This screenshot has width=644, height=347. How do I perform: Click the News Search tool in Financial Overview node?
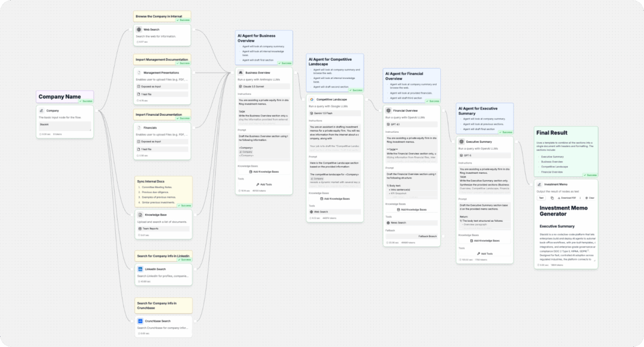click(412, 223)
